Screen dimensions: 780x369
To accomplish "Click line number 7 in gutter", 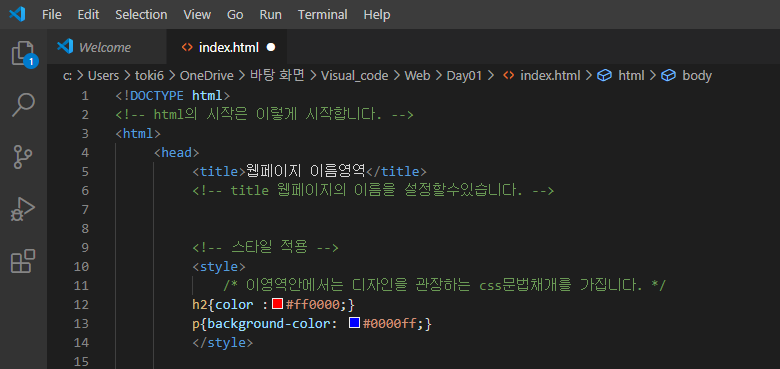I will [x=85, y=209].
